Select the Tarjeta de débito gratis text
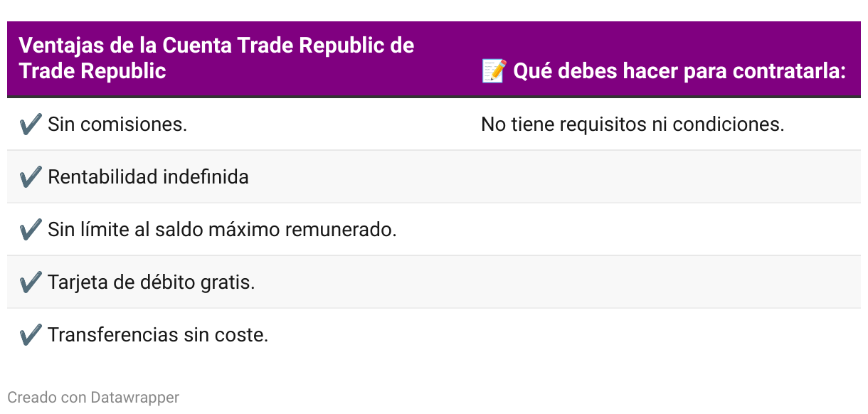Viewport: 868px width, 414px height. [x=152, y=282]
